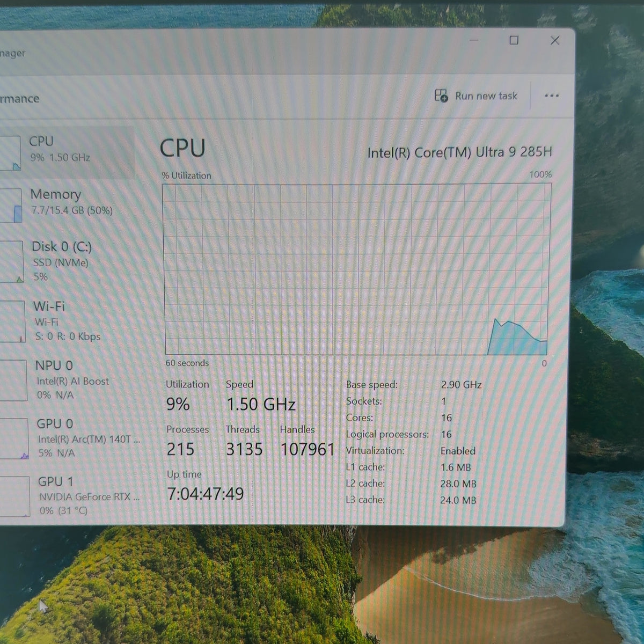Click the L3 cache 24.0 MB value
This screenshot has width=644, height=644.
pos(458,500)
